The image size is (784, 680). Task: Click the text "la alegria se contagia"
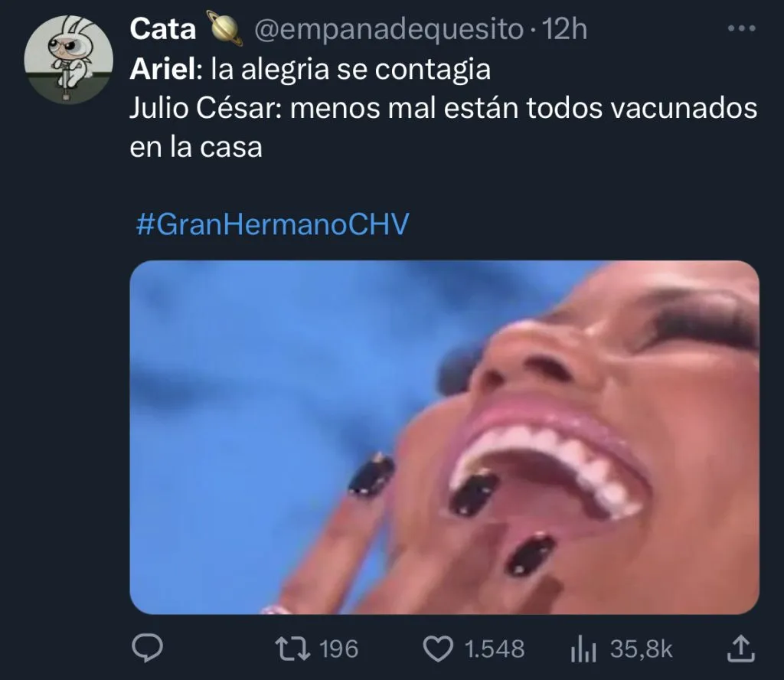click(x=351, y=70)
